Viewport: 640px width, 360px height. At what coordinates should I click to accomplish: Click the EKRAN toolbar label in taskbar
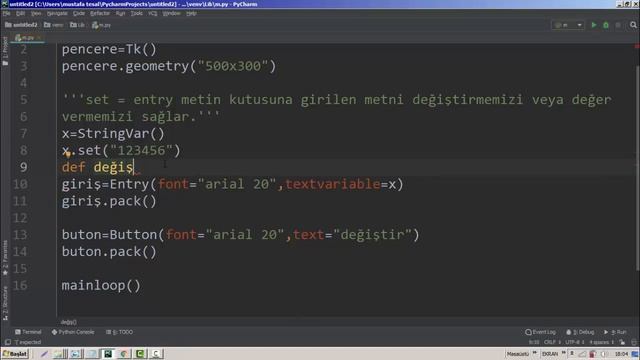tap(550, 354)
